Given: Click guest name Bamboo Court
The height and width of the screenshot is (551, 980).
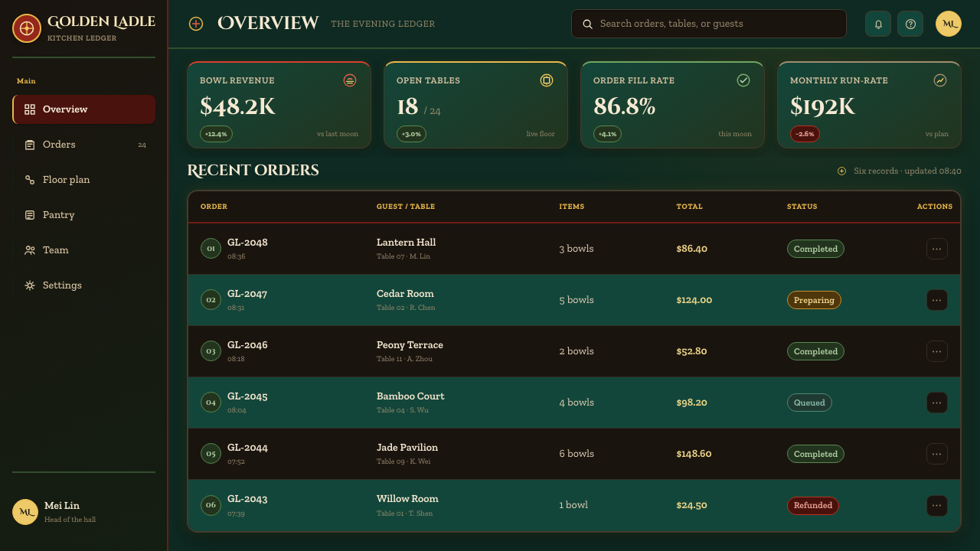Looking at the screenshot, I should point(410,396).
